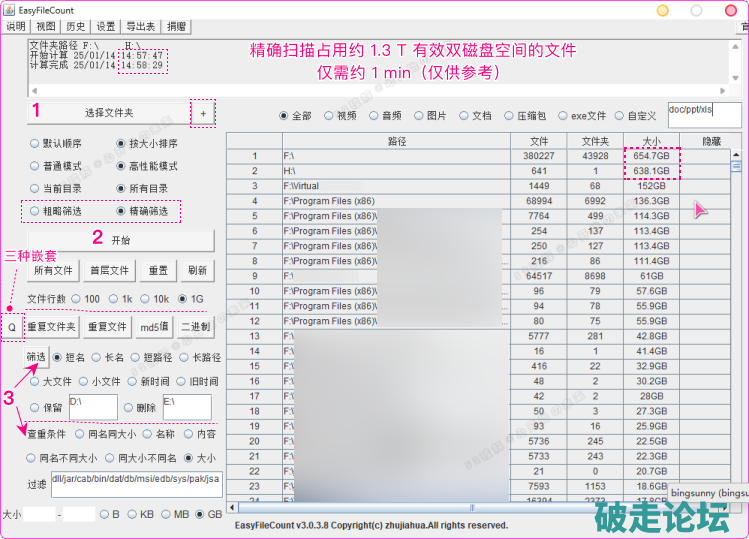Choose 默认顺序 sorting option
The height and width of the screenshot is (539, 749).
click(36, 143)
